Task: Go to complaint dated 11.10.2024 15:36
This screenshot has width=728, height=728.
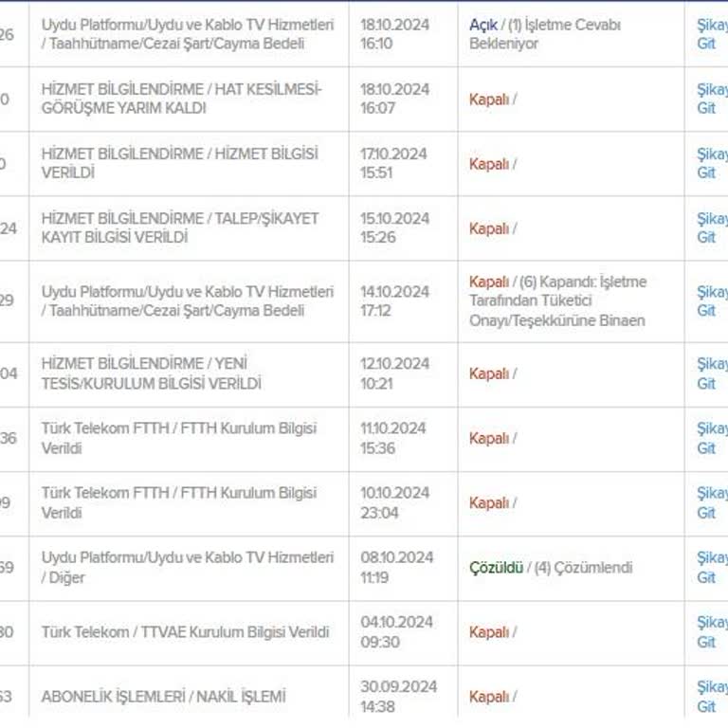Action: pyautogui.click(x=711, y=438)
